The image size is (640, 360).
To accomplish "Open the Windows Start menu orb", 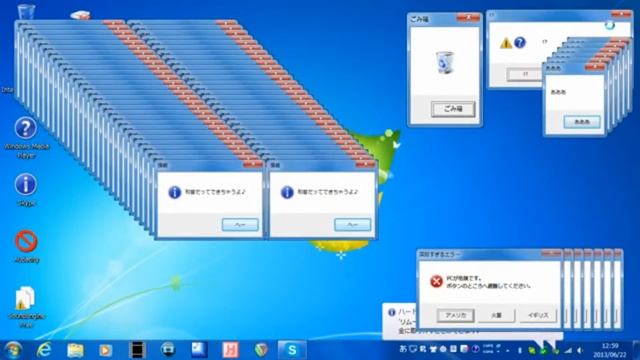I will point(13,350).
